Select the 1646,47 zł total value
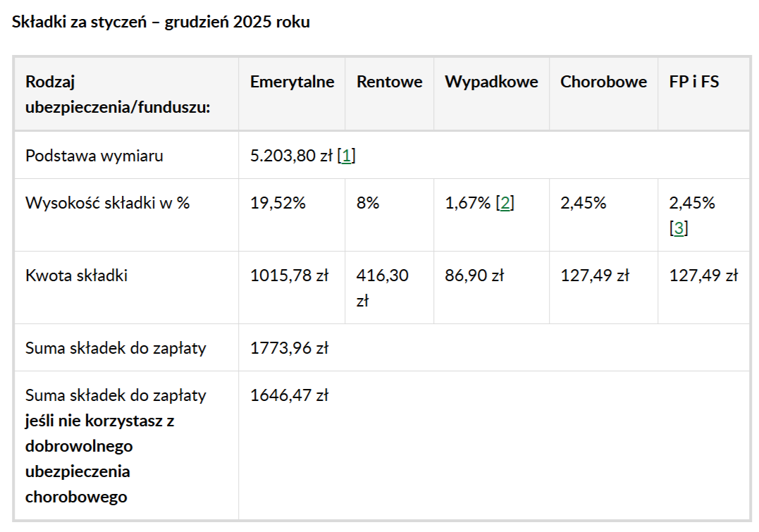Image resolution: width=759 pixels, height=532 pixels. (x=289, y=395)
